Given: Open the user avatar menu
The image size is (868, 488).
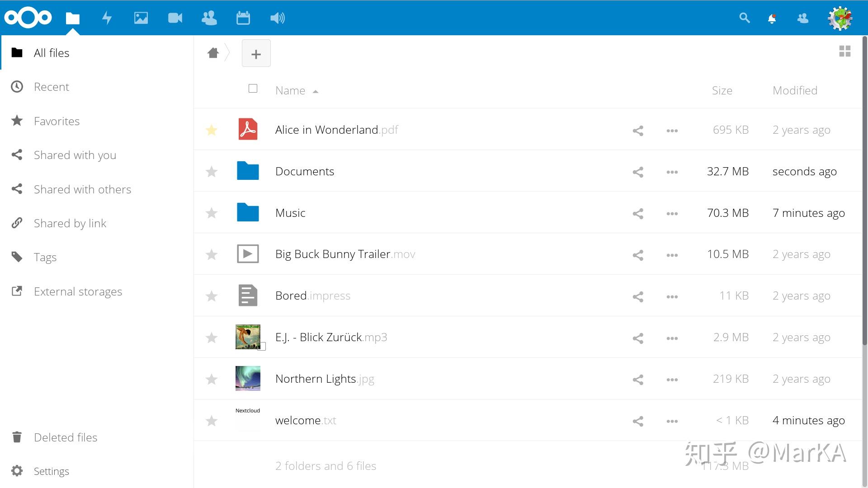Looking at the screenshot, I should click(x=840, y=18).
